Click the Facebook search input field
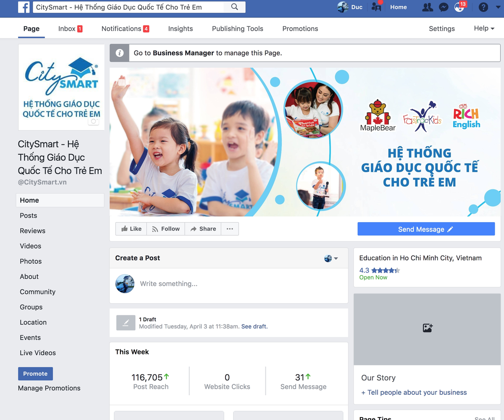The height and width of the screenshot is (420, 504). (x=128, y=7)
